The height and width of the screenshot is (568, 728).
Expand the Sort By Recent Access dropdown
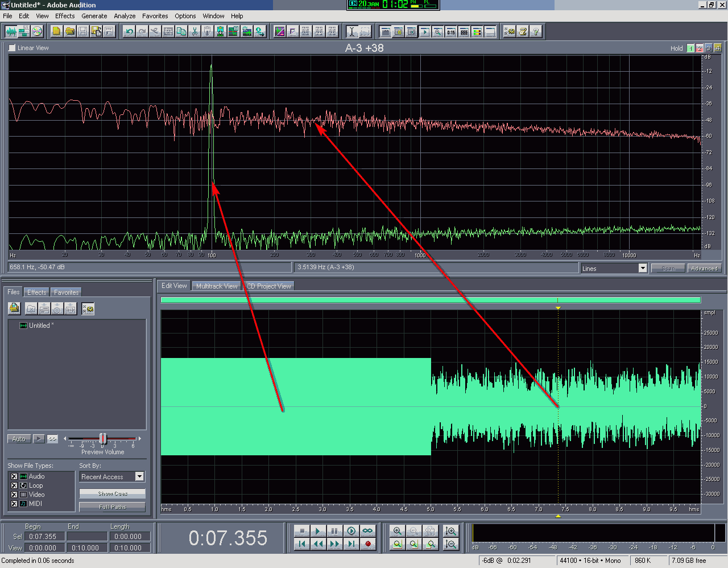[139, 476]
